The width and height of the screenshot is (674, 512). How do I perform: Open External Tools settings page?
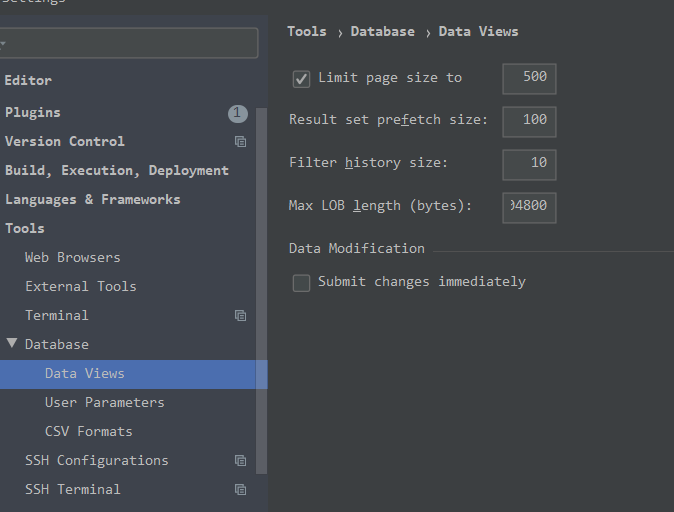(81, 286)
